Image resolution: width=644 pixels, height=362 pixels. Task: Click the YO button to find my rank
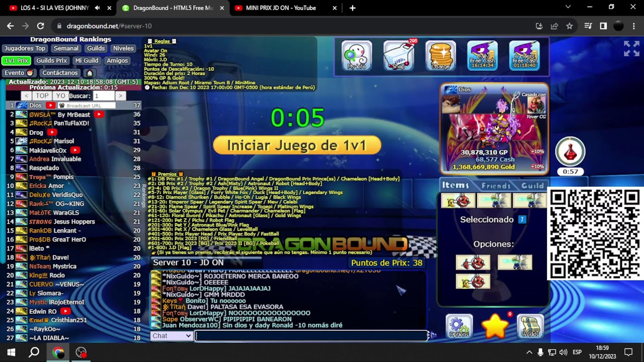point(61,96)
